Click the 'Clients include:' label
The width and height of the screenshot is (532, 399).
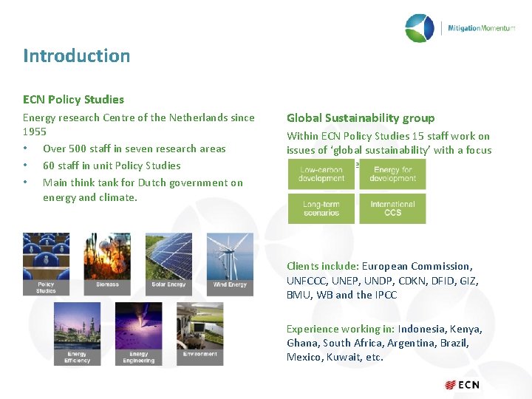coord(323,266)
